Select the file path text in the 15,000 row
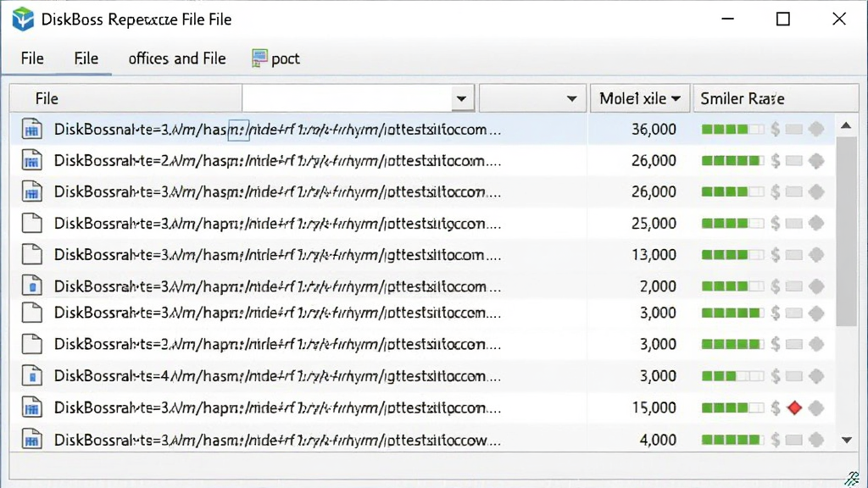This screenshot has height=488, width=868. (277, 408)
